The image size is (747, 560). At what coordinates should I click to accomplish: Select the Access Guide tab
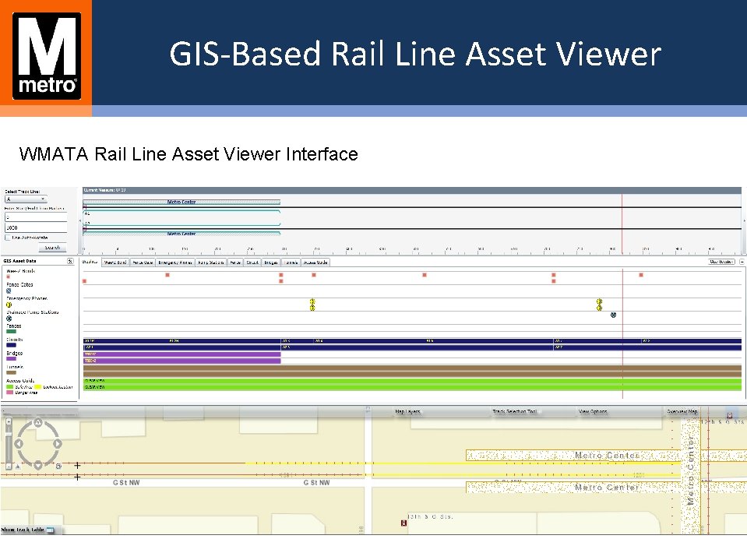coord(315,262)
